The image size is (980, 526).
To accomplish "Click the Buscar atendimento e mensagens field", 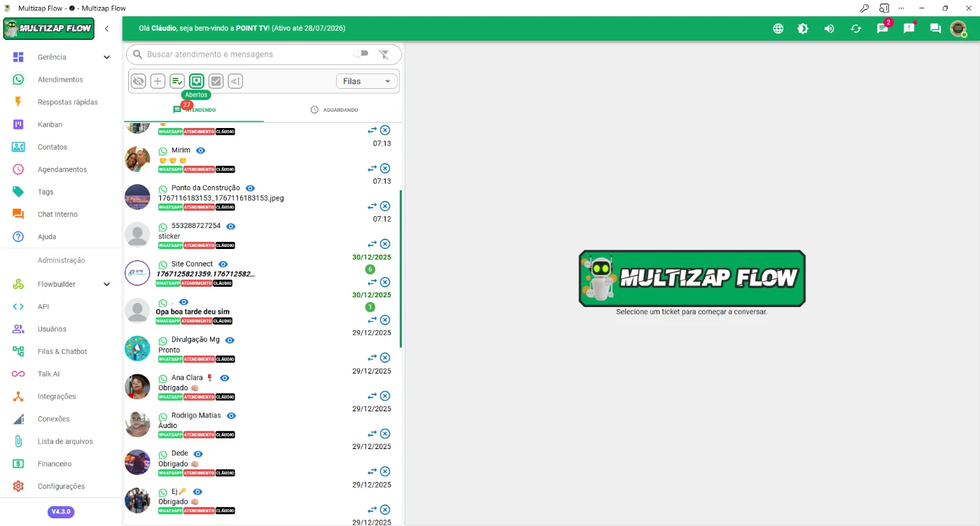I will [245, 54].
